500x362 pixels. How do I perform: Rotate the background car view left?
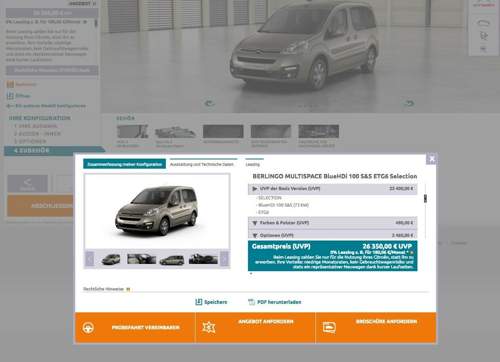pos(209,103)
